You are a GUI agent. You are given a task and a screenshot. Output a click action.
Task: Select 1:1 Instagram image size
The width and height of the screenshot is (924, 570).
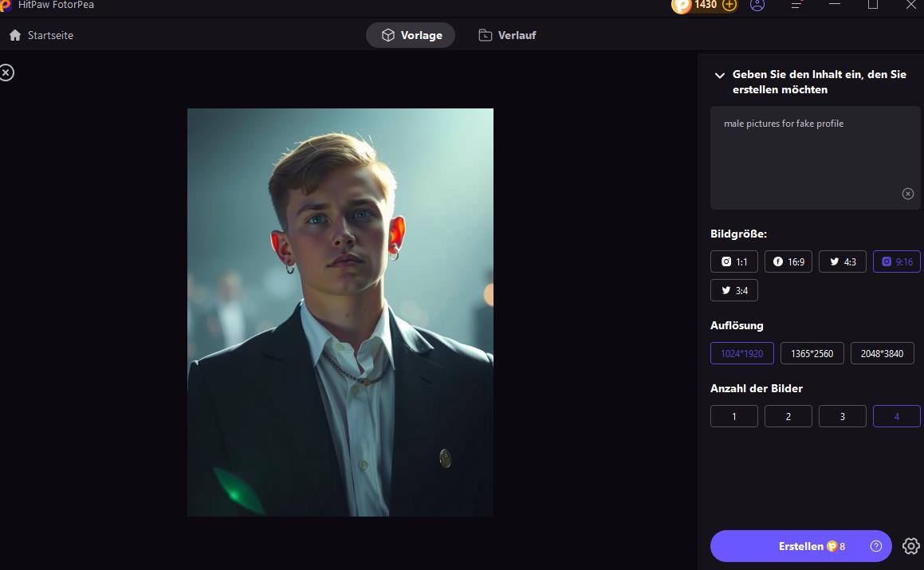click(734, 261)
